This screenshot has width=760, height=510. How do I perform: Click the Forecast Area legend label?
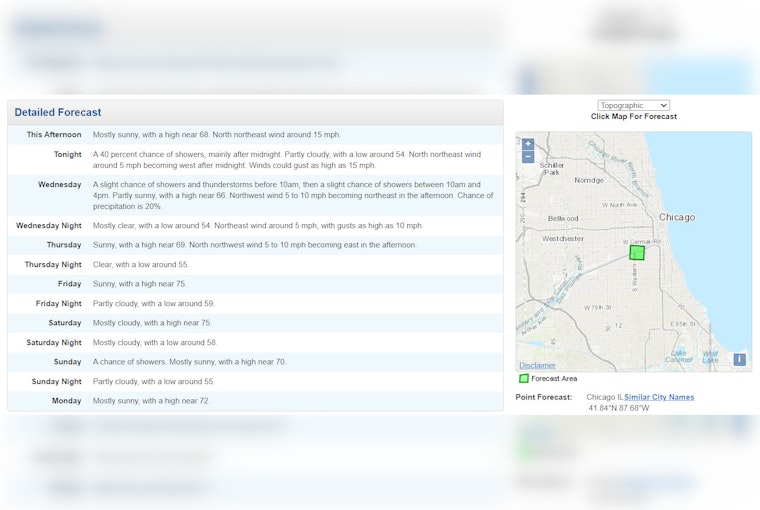[x=554, y=379]
